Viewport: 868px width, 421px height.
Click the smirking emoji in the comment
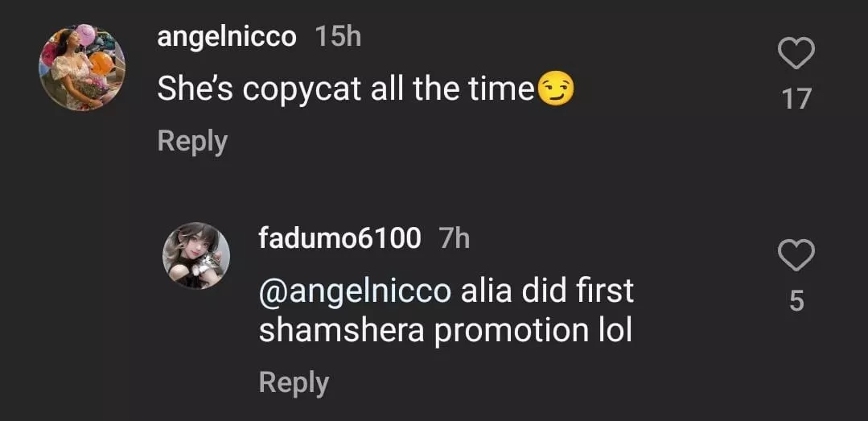tap(555, 89)
